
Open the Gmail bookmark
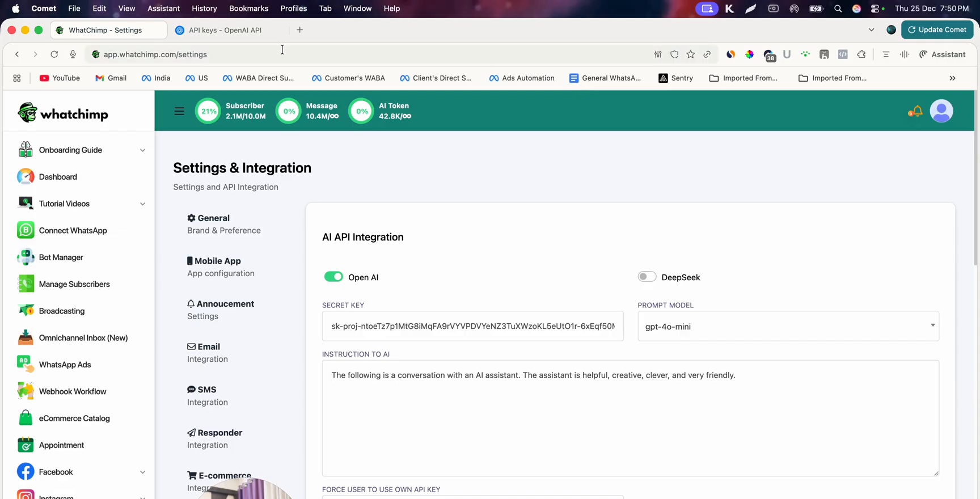[111, 78]
